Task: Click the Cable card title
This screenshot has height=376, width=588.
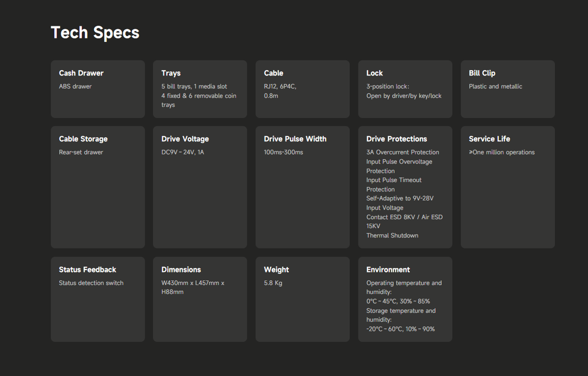Action: click(x=273, y=73)
